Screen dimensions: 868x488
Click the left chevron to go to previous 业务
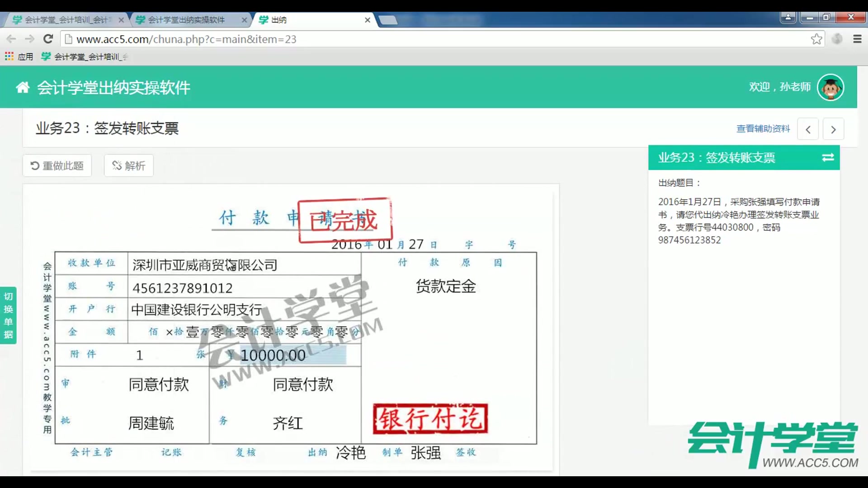coord(808,129)
